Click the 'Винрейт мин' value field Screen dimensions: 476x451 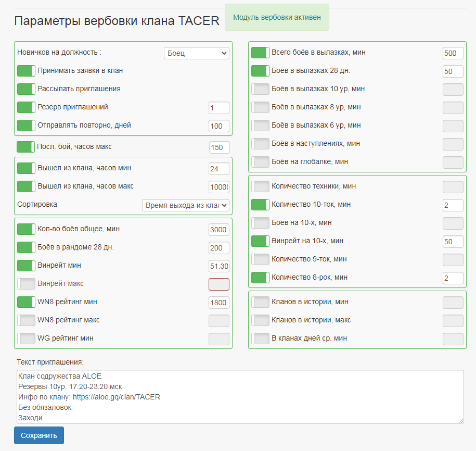(x=218, y=266)
